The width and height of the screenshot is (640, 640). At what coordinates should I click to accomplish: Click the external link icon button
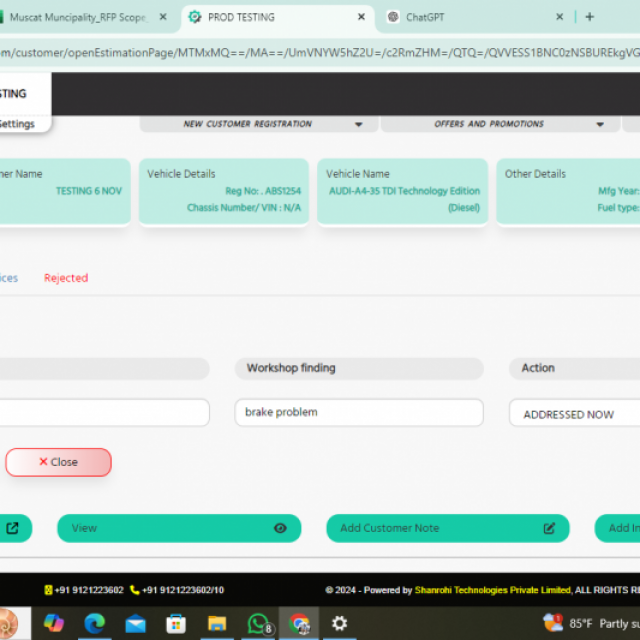pos(13,528)
